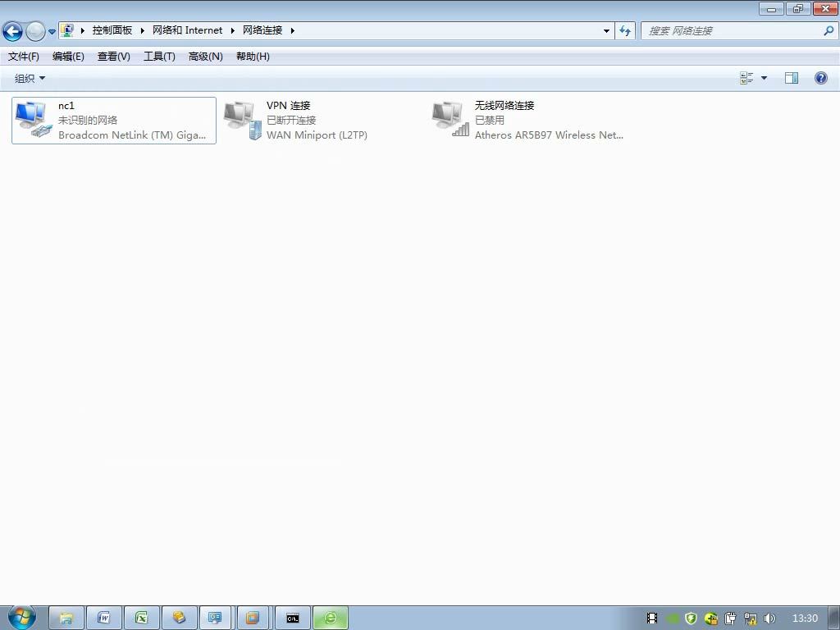Click the power plug tray icon
Screen dimensions: 840x630
[730, 619]
